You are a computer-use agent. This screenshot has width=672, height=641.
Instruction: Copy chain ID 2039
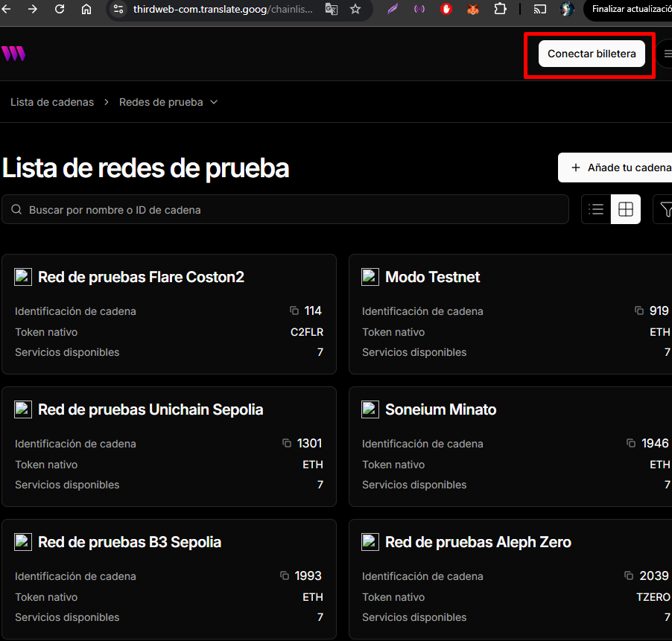coord(629,576)
